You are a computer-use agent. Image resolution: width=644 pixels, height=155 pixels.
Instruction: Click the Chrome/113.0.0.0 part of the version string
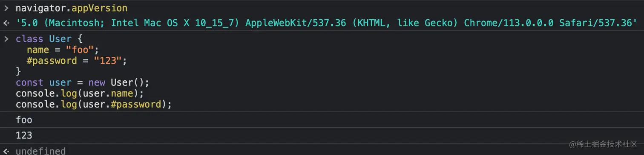point(509,23)
